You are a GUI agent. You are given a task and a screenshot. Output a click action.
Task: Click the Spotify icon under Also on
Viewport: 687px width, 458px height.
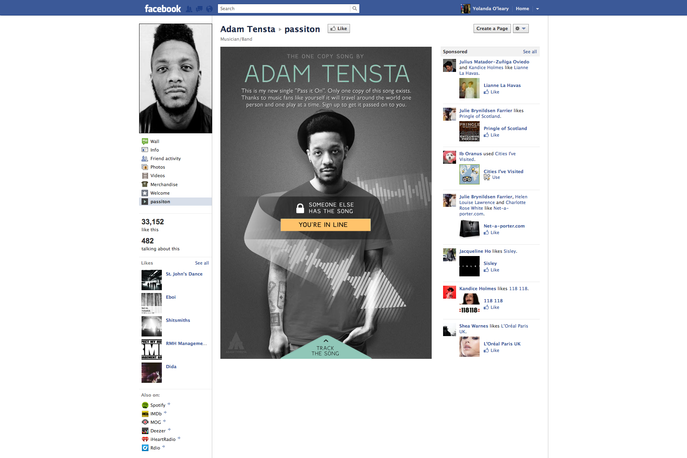coord(145,405)
